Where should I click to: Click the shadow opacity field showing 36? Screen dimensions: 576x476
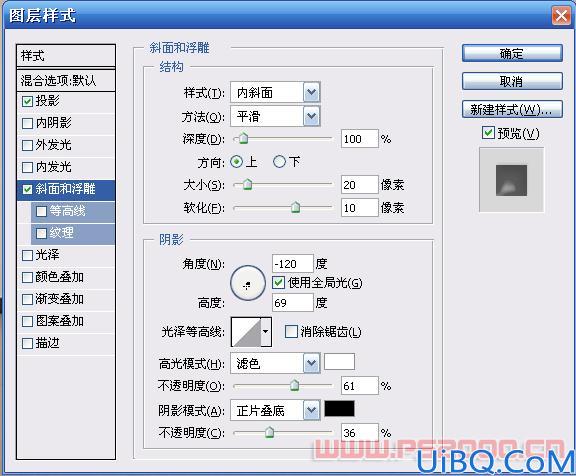[360, 433]
